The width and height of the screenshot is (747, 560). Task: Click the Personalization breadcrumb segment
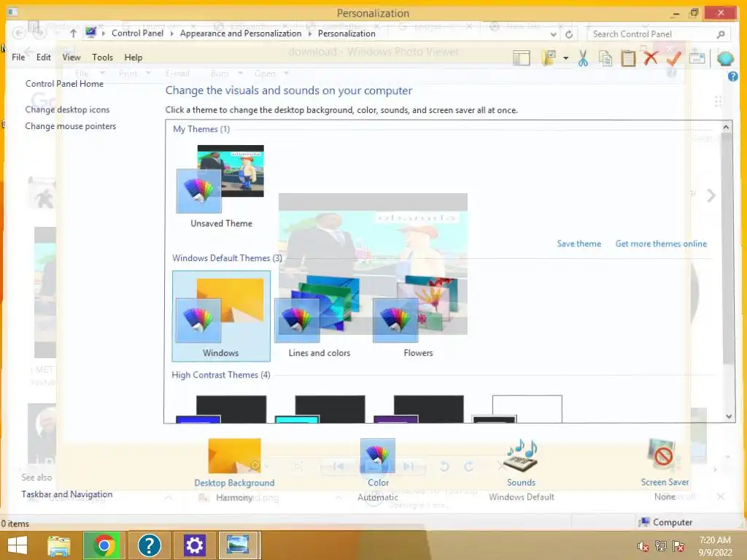(347, 34)
